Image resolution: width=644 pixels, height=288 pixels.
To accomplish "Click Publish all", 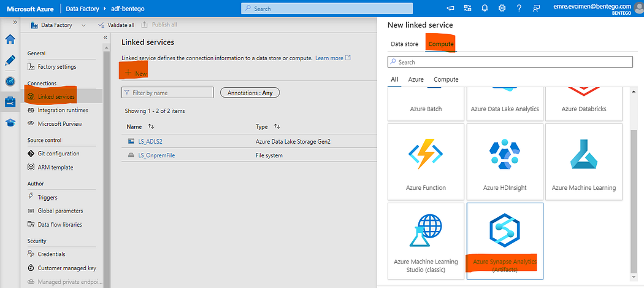I will pos(159,25).
